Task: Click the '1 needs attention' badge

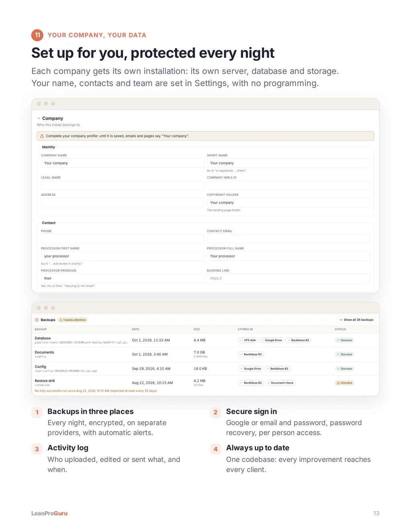Action: (x=73, y=320)
